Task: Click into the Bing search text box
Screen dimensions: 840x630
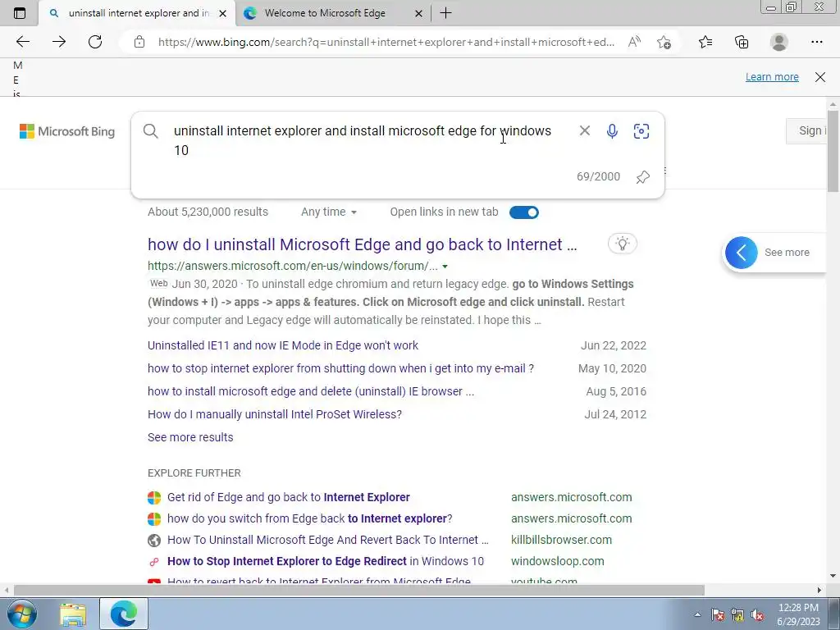Action: point(362,140)
